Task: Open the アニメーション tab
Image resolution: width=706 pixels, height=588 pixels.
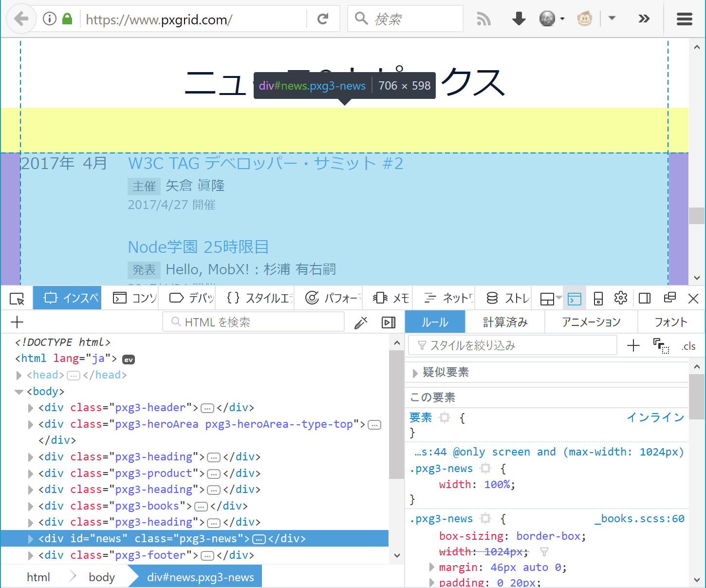Action: click(x=591, y=322)
